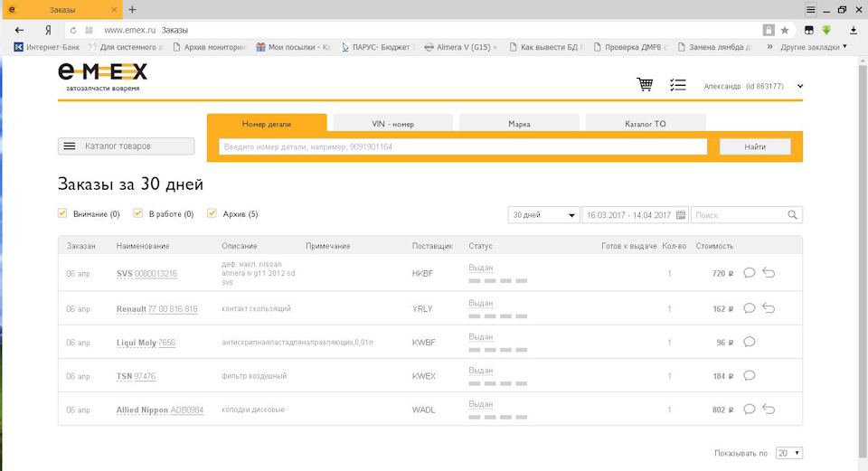Click the comment bubble for Renault order

click(x=749, y=308)
